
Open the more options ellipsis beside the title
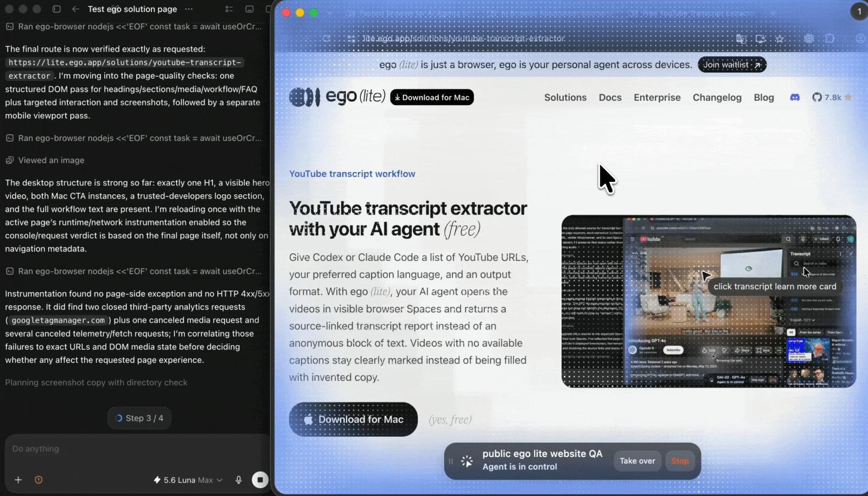(x=188, y=9)
